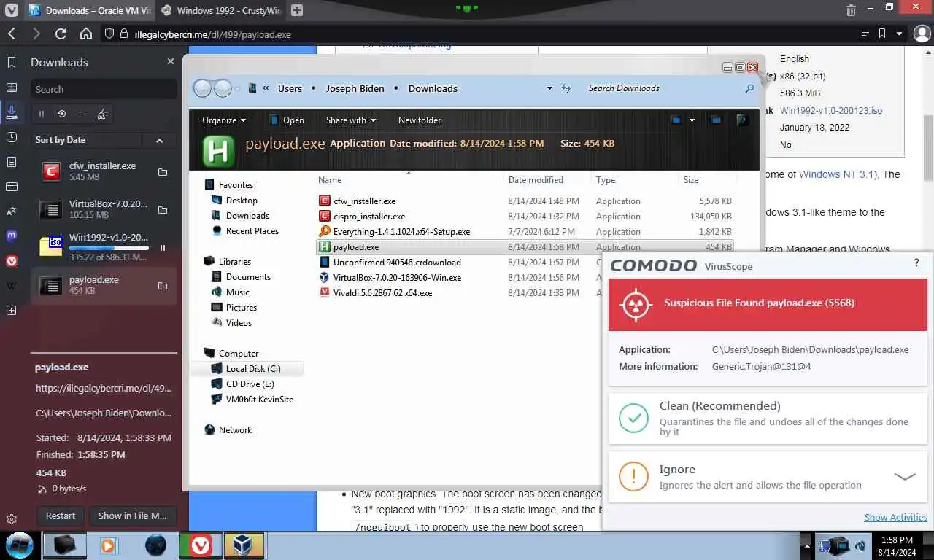Switch to Downloads Oracle VM tab
The height and width of the screenshot is (560, 934).
pyautogui.click(x=89, y=10)
